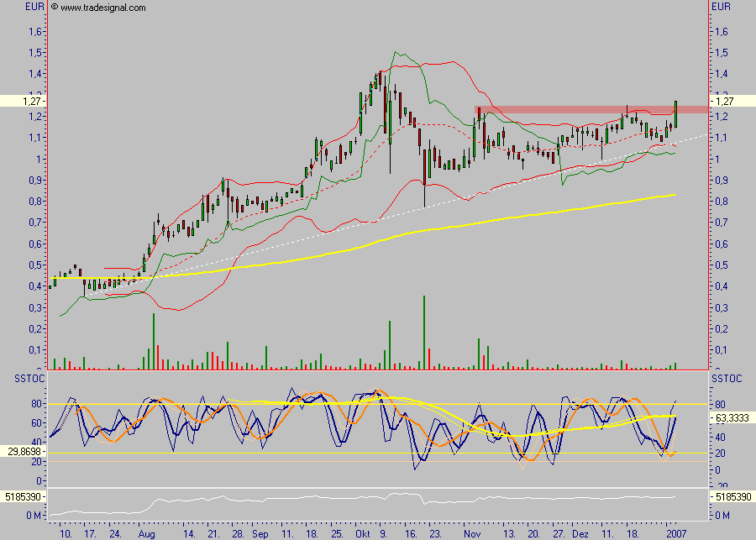Click the tallest green volume bar

(x=424, y=333)
